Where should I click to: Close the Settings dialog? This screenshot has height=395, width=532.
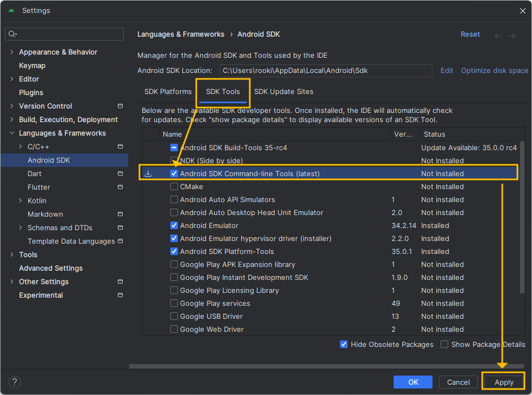(x=522, y=11)
